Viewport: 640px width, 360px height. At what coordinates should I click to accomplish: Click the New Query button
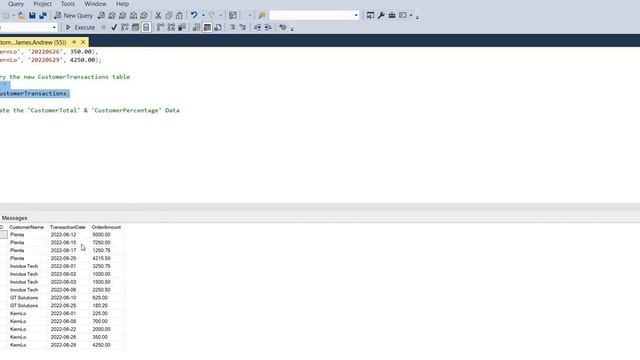click(x=73, y=16)
